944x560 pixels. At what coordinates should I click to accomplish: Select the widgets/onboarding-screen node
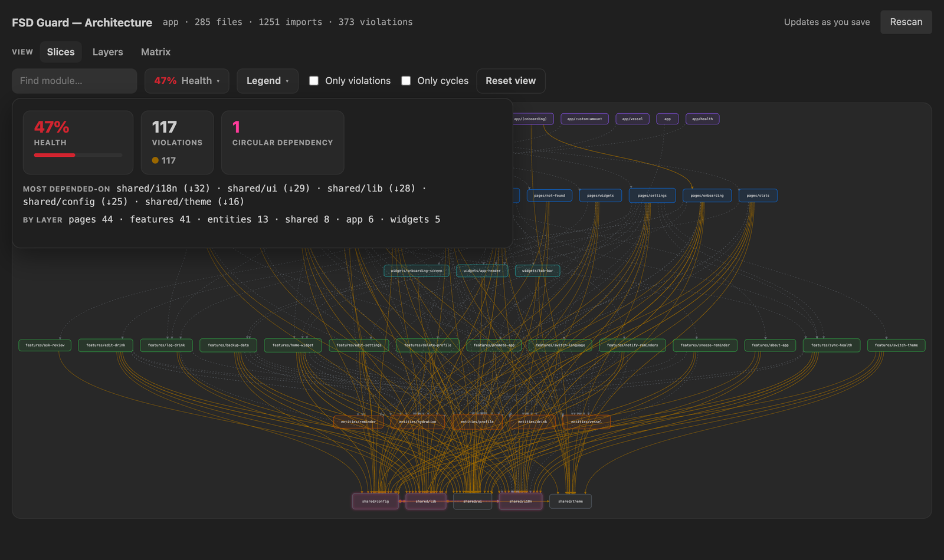(x=417, y=271)
